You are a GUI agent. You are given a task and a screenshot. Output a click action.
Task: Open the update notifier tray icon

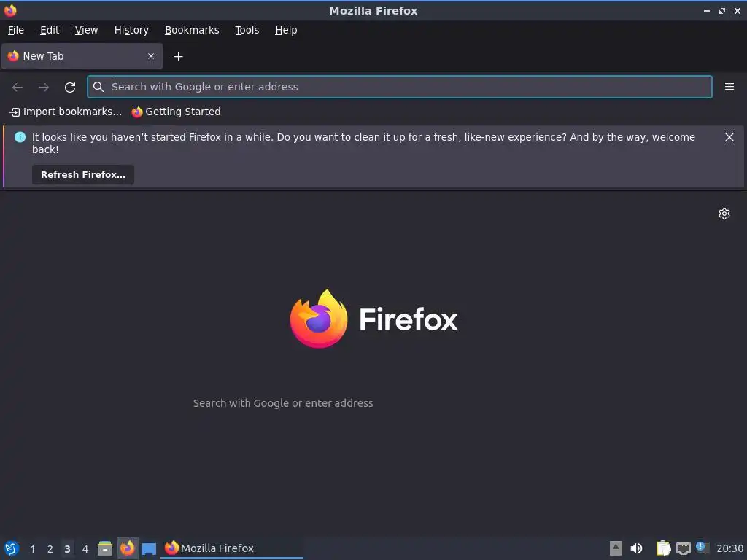pyautogui.click(x=702, y=548)
